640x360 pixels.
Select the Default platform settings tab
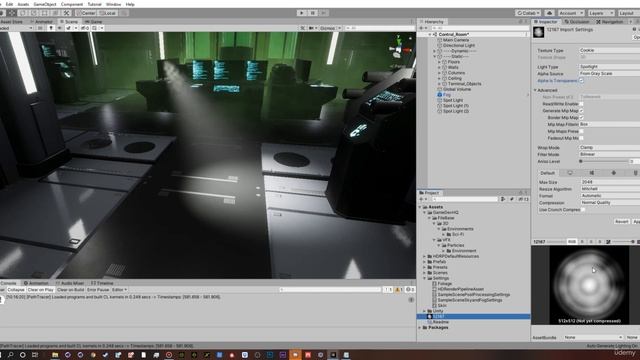548,173
